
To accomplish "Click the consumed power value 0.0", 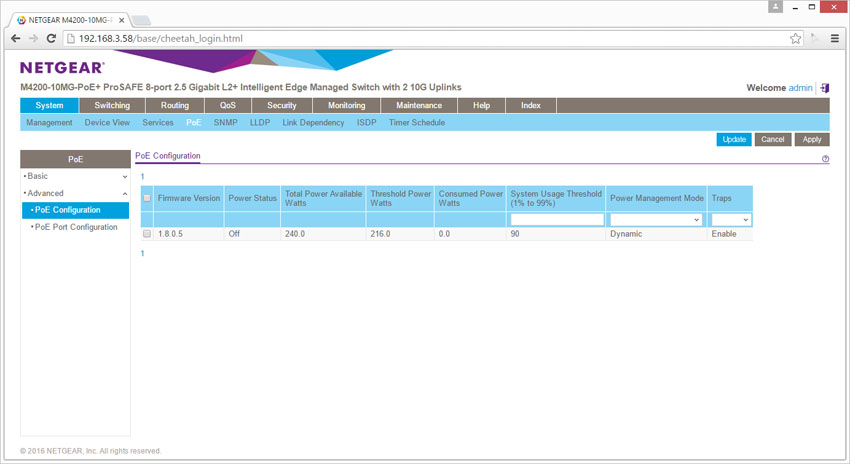I will pyautogui.click(x=445, y=234).
